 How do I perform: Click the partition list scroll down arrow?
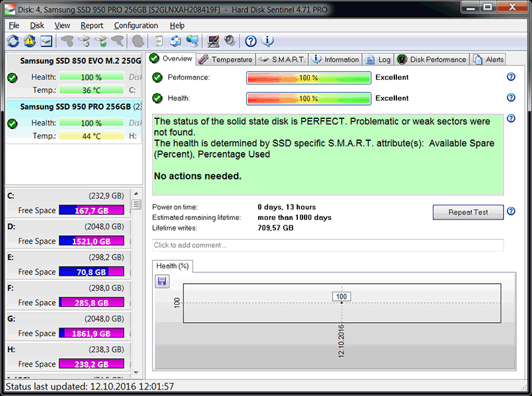click(x=136, y=372)
